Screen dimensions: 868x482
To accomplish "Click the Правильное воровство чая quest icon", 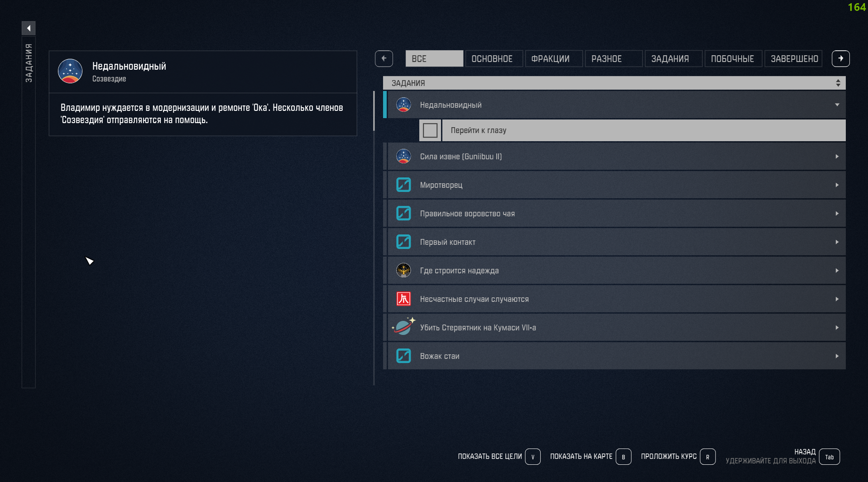I will click(403, 213).
